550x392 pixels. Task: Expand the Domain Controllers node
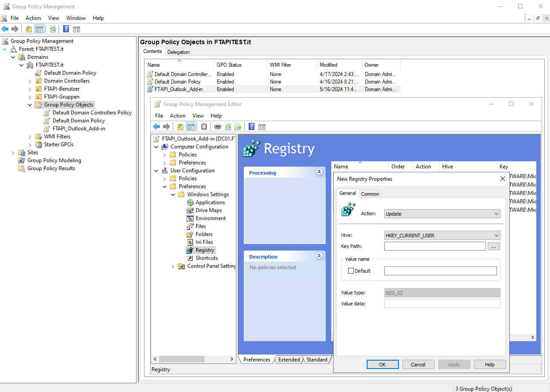[x=30, y=81]
